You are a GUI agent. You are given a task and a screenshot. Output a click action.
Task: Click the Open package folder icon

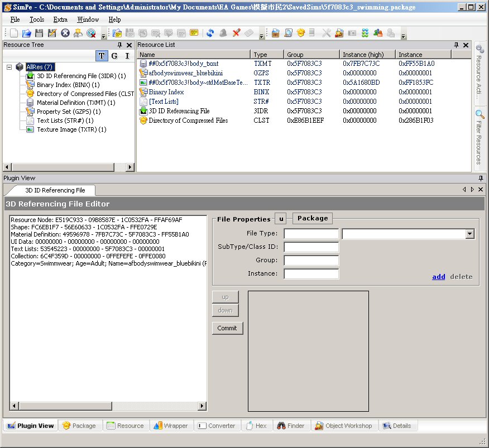[26, 33]
